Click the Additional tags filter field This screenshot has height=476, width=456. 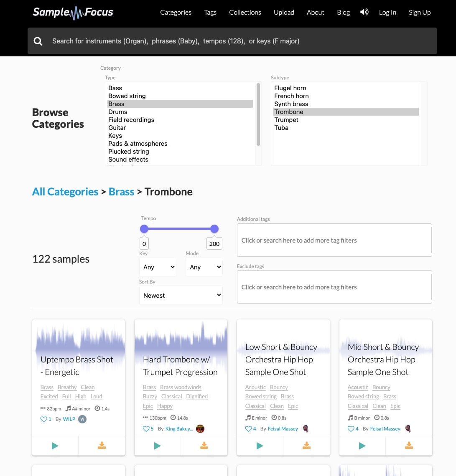(334, 240)
